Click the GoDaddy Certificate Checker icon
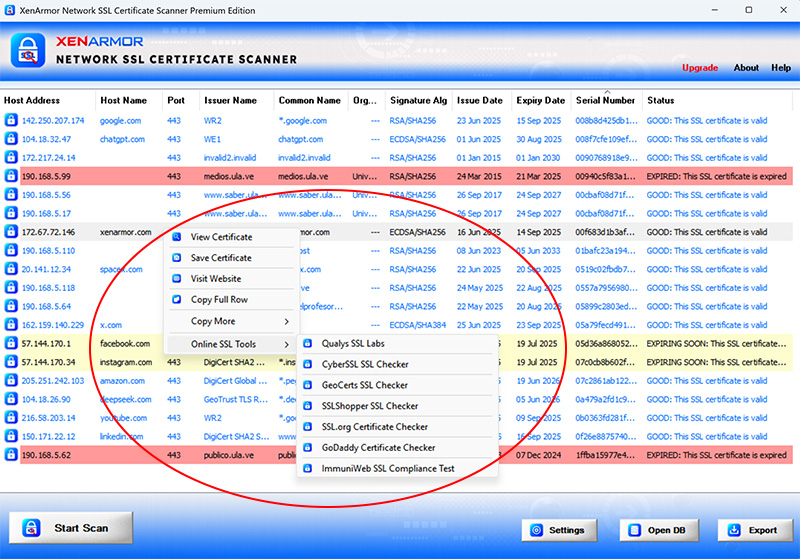Viewport: 800px width, 559px height. pos(308,447)
